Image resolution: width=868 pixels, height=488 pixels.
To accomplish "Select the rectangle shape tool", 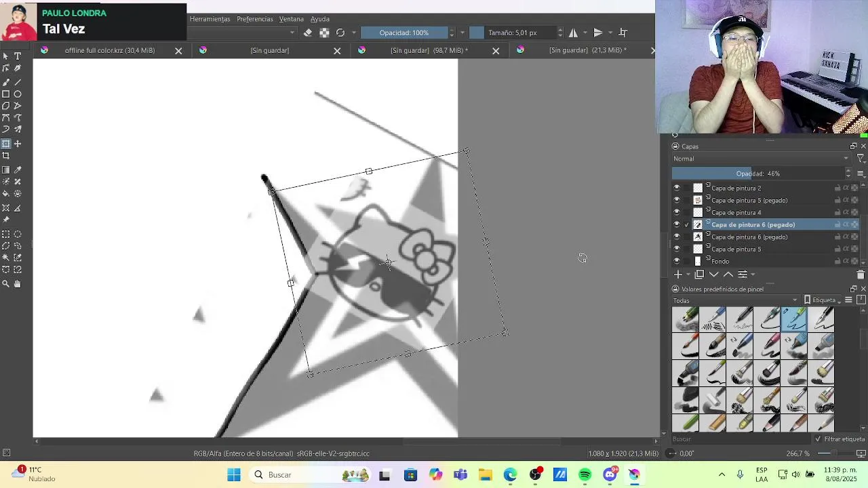I will pos(6,94).
